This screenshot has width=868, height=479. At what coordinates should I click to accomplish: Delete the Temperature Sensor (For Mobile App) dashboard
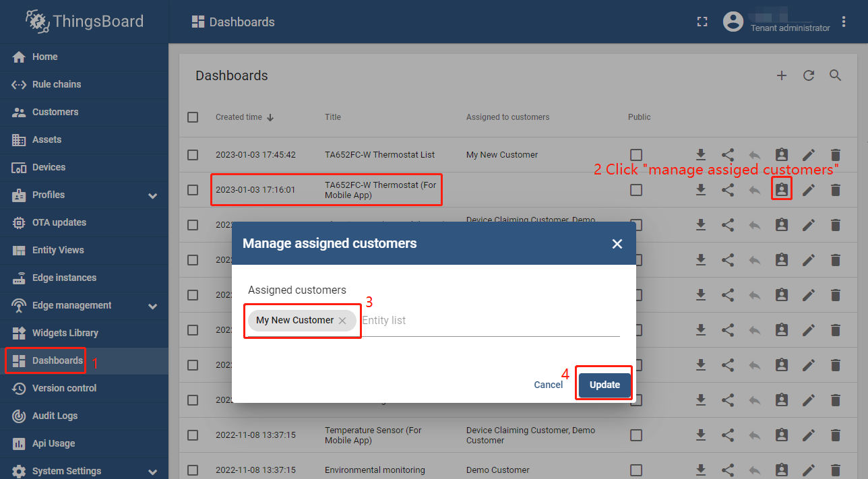click(836, 435)
